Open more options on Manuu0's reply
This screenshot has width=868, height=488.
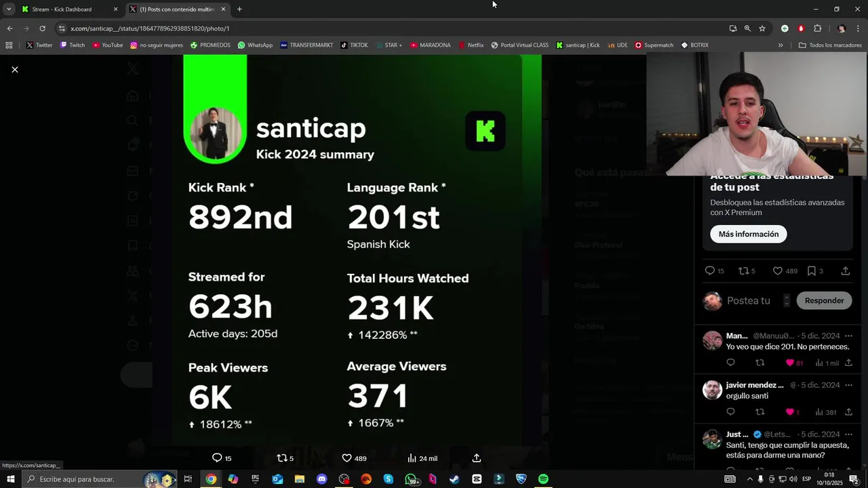[x=848, y=336]
